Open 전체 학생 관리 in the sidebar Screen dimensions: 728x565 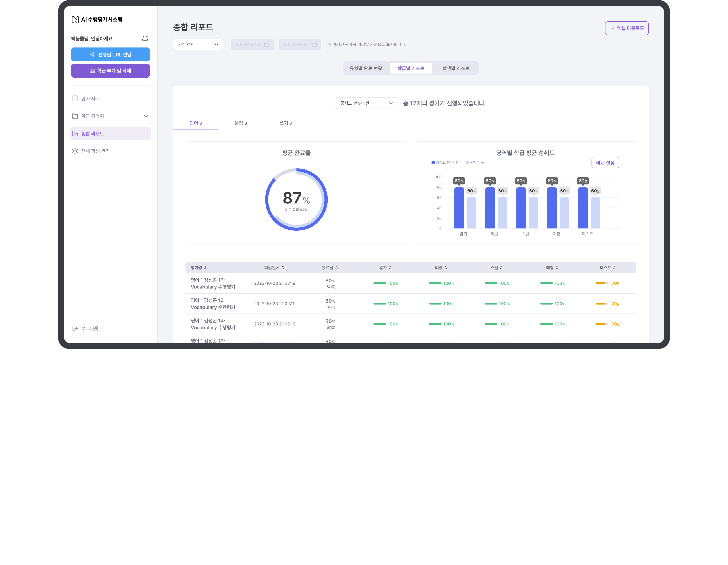(x=110, y=151)
